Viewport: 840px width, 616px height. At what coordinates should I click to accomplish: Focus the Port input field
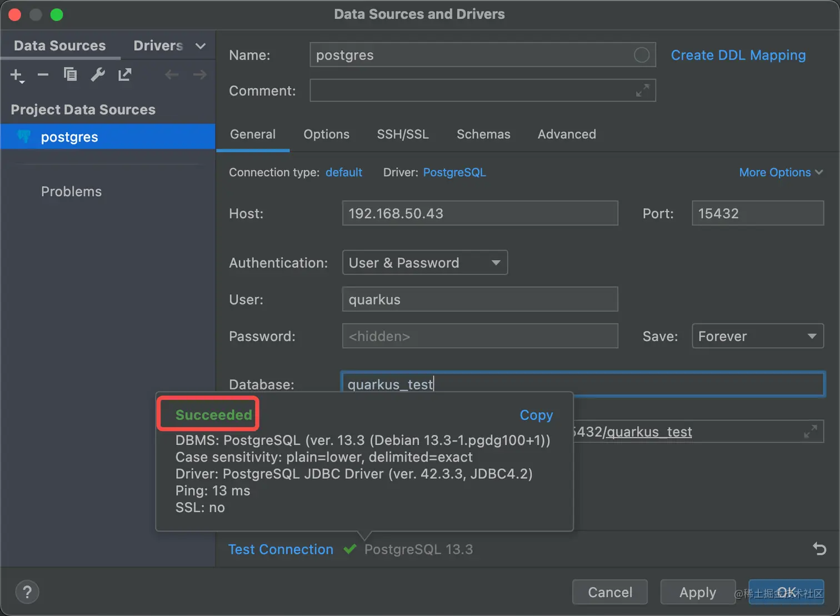pos(758,213)
